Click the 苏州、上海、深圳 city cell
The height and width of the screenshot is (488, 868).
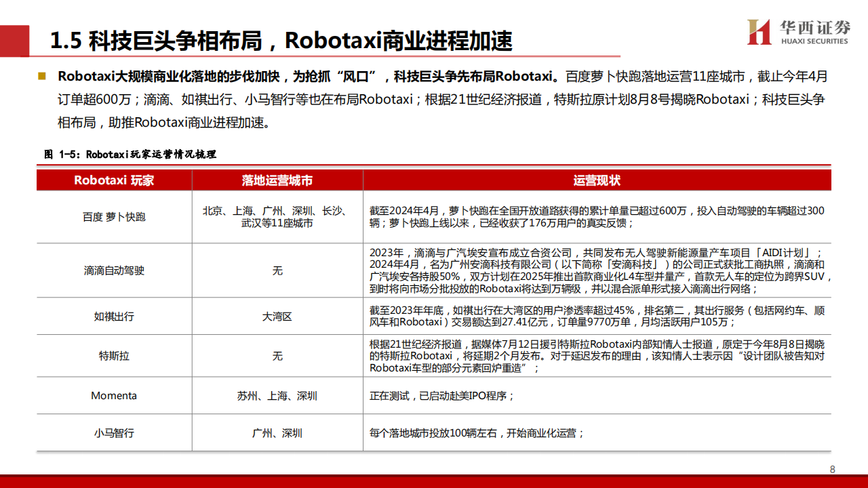(x=277, y=396)
